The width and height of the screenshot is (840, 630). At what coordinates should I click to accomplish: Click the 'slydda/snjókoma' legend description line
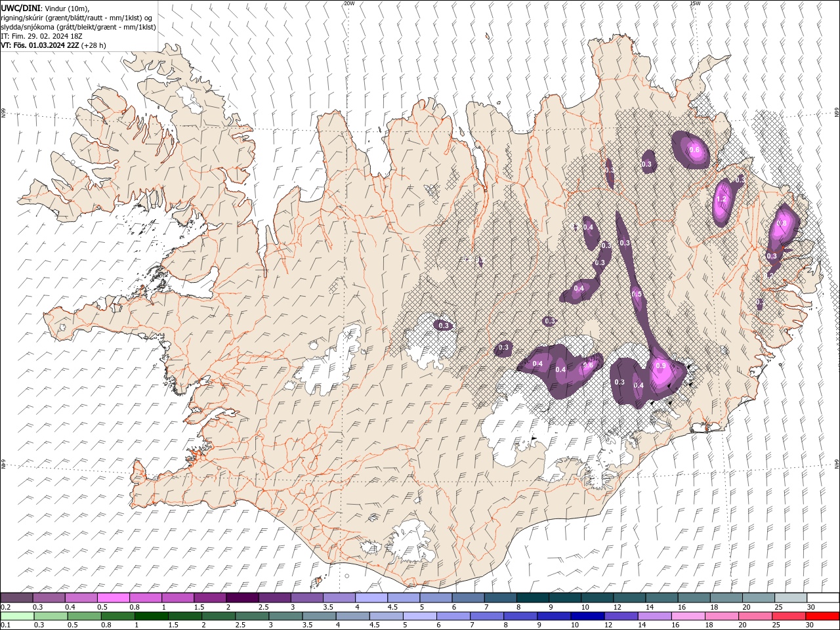78,27
